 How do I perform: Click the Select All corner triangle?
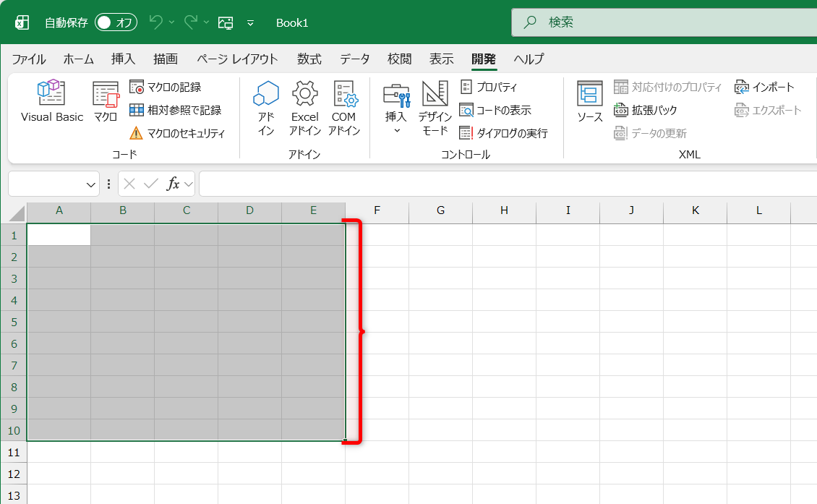16,214
